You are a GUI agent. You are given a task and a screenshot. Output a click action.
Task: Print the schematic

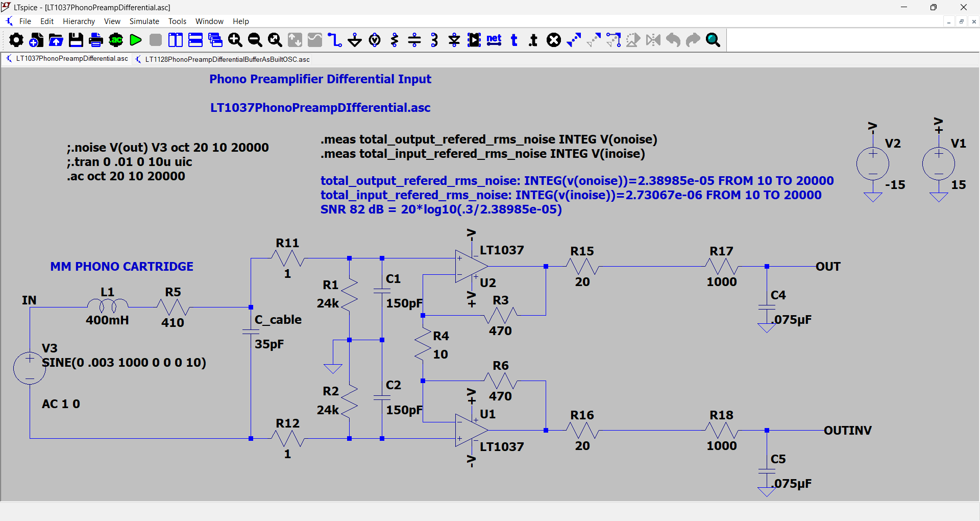pyautogui.click(x=96, y=40)
